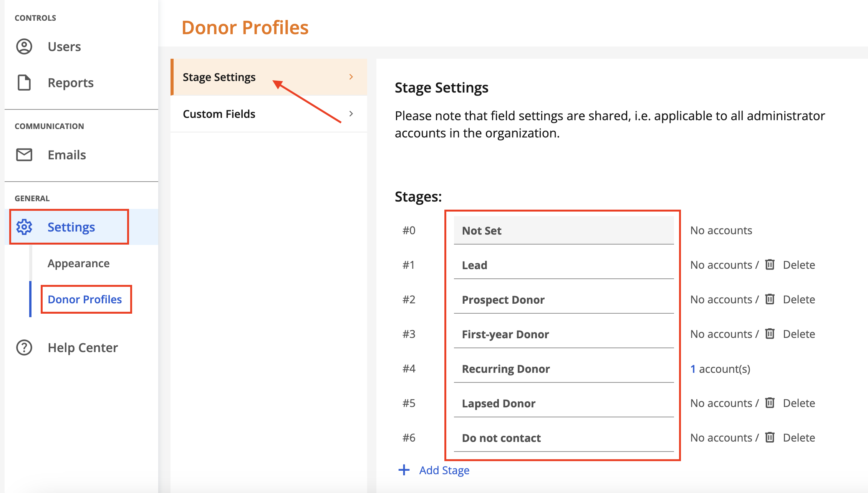
Task: Click the Settings gear icon
Action: pos(24,227)
